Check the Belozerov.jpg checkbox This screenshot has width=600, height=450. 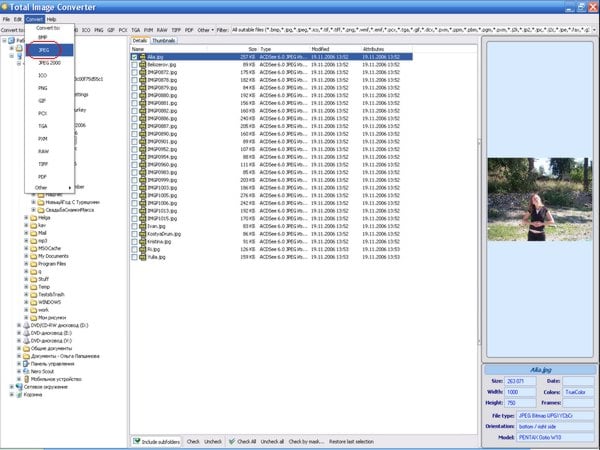point(134,65)
